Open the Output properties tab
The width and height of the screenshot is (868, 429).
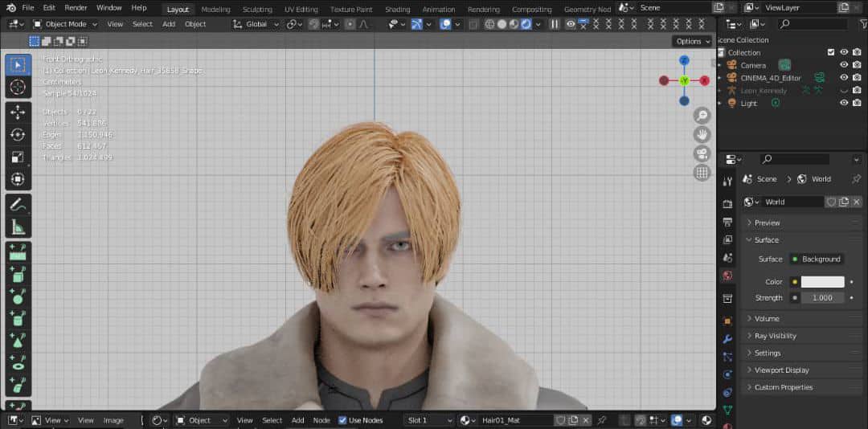[x=728, y=222]
